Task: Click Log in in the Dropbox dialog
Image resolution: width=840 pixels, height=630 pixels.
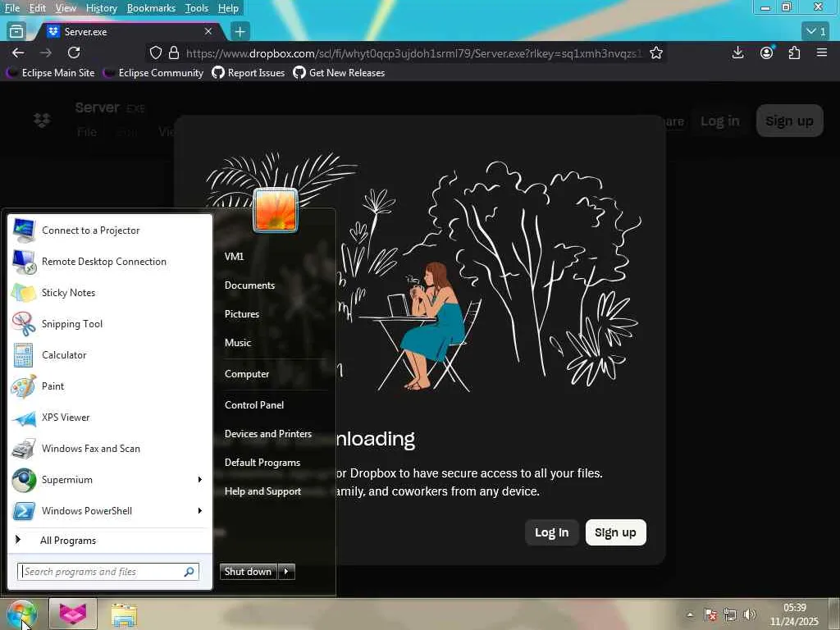Action: (x=552, y=532)
